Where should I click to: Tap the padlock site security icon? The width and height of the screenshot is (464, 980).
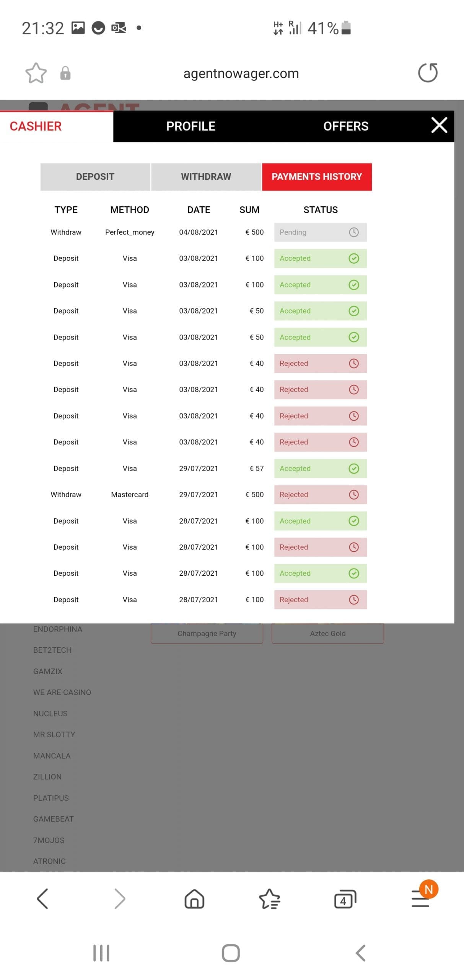65,73
